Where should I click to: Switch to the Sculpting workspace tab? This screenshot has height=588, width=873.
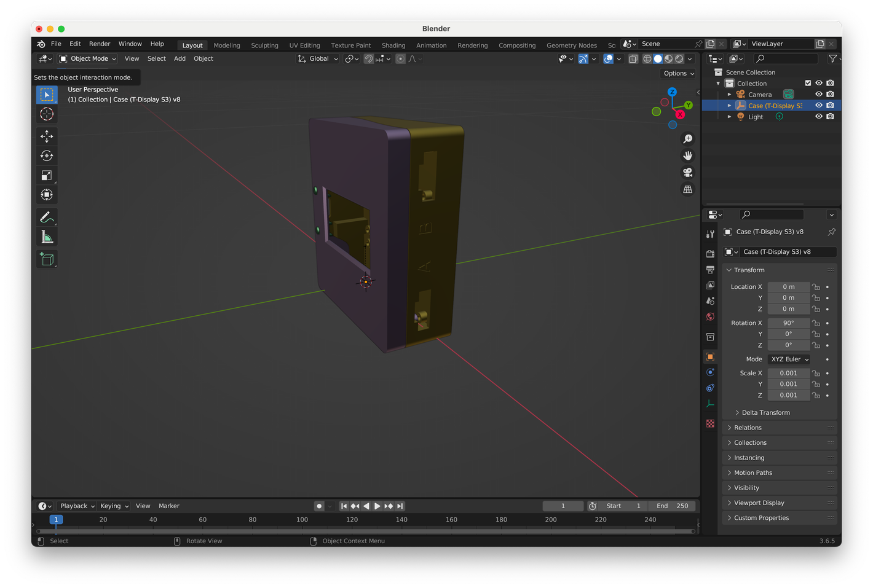[264, 45]
